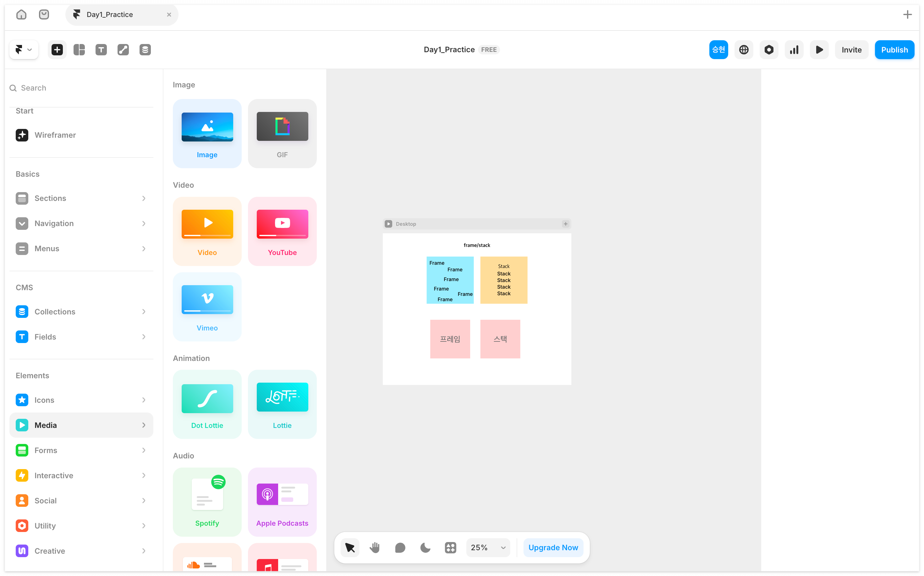Select the Hand pan tool
This screenshot has height=576, width=924.
point(375,547)
